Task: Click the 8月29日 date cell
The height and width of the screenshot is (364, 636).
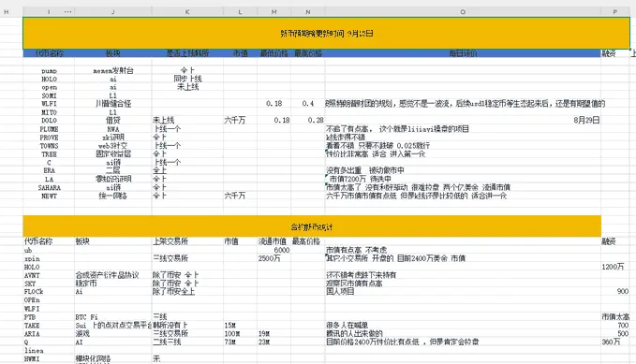Action: tap(586, 120)
